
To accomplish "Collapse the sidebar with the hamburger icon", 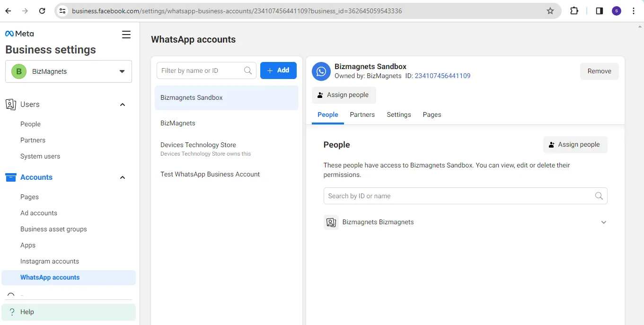I will (x=126, y=34).
